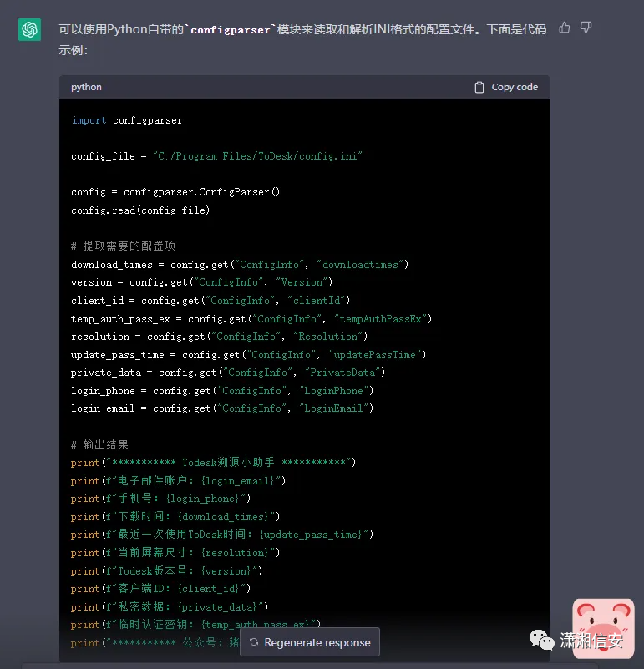Click the thumbs down feedback icon
644x669 pixels.
pos(586,28)
